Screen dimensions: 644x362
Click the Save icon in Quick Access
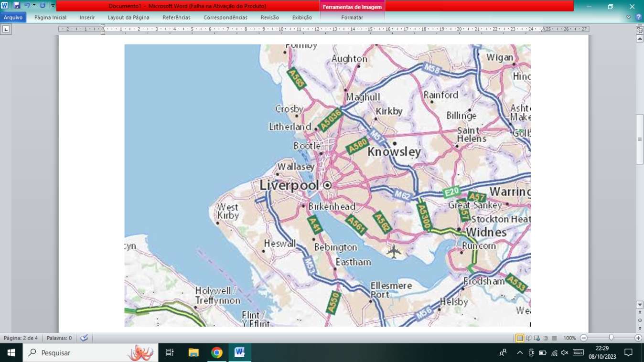pos(17,6)
